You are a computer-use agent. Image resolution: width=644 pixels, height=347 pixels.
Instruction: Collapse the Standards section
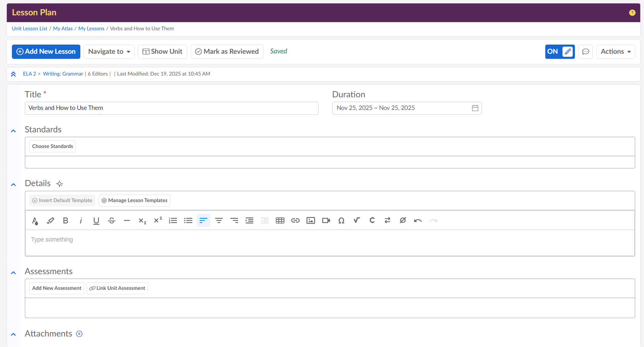(13, 131)
